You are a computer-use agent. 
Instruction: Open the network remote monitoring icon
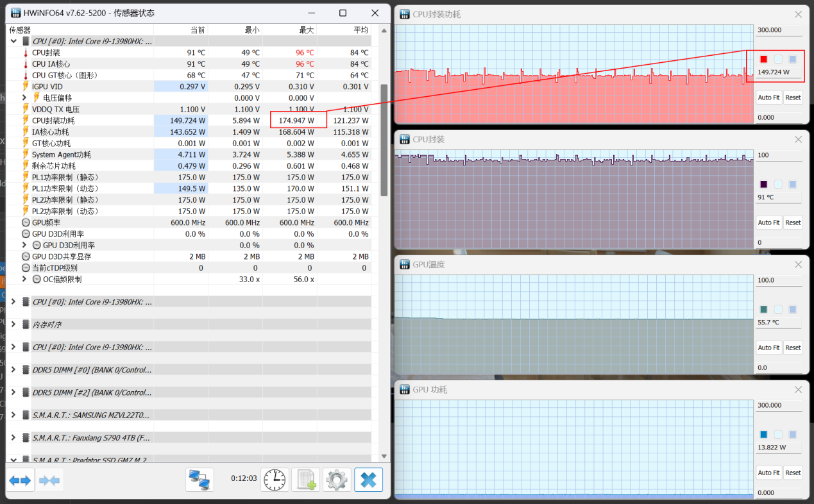point(199,480)
